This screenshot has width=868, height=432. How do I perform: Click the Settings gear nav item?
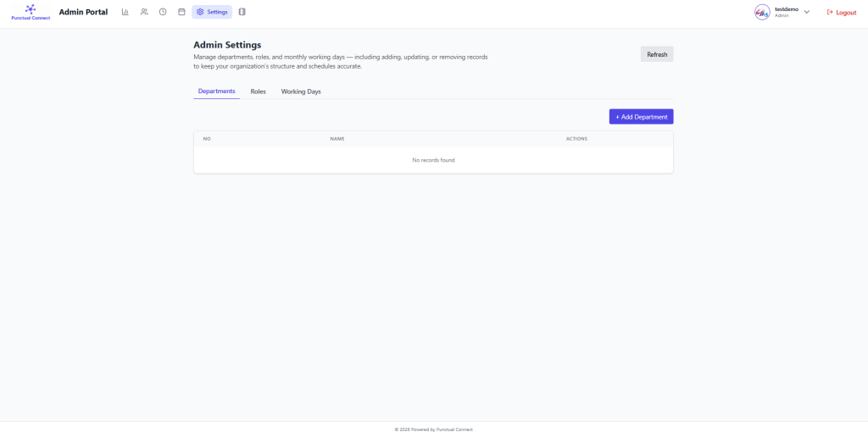[x=212, y=12]
